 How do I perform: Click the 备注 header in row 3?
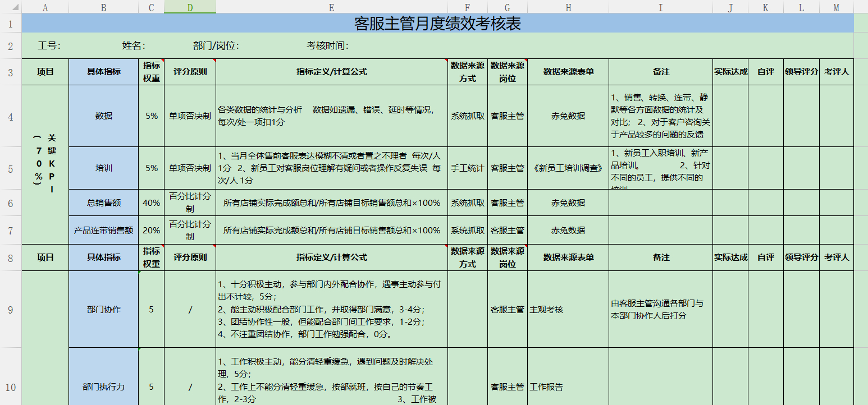661,72
